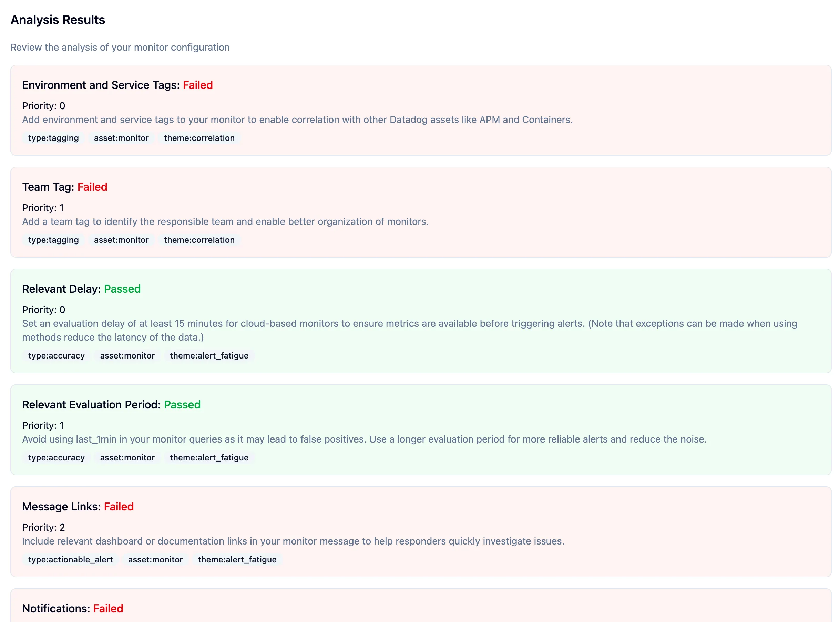Click asset:monitor tag in Team Tag card
This screenshot has width=840, height=622.
click(121, 240)
